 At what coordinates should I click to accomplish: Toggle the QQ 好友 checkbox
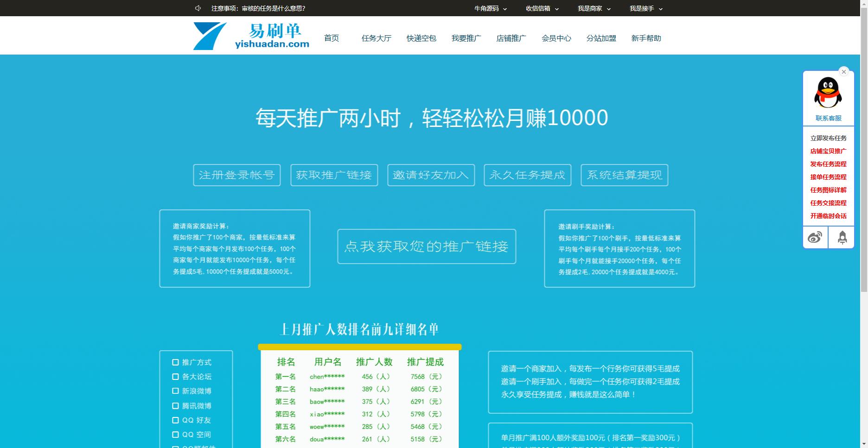point(175,420)
